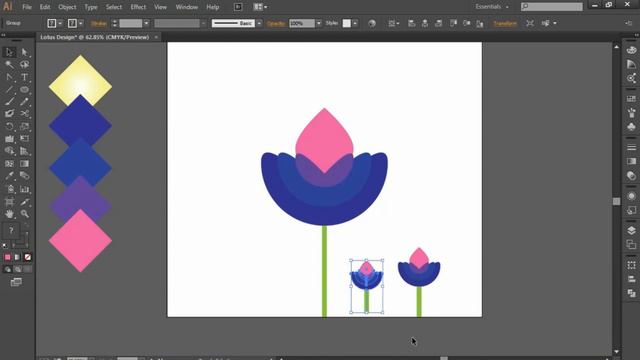
Task: Select the Zoom magnifier tool
Action: pyautogui.click(x=24, y=214)
